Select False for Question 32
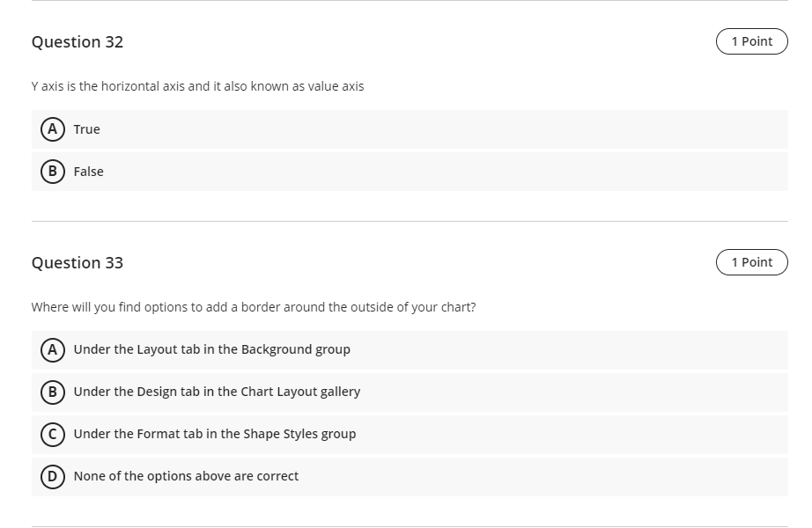Image resolution: width=812 pixels, height=528 pixels. (x=89, y=172)
